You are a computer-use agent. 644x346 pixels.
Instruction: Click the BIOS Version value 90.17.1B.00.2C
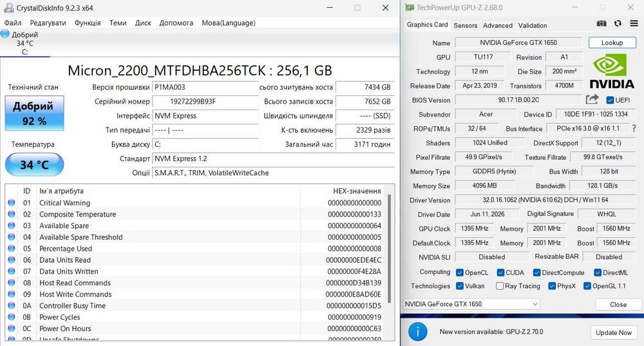point(518,100)
